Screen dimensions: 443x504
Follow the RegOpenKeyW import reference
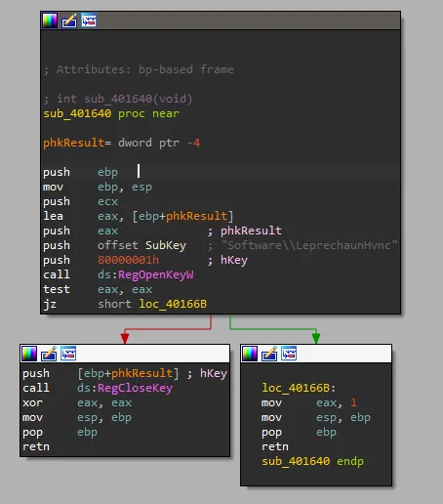[156, 274]
